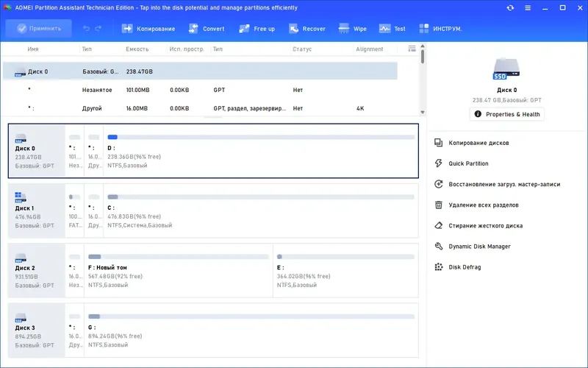Viewport: 588px width, 368px height.
Task: Click the undo arrow icon
Action: point(86,29)
